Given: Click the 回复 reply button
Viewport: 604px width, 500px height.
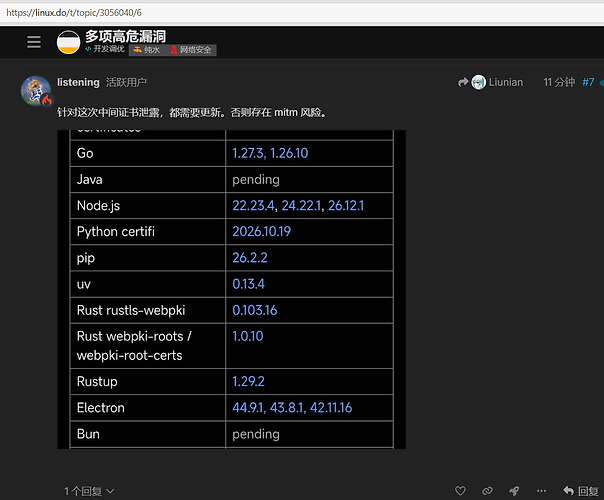Looking at the screenshot, I should (581, 490).
